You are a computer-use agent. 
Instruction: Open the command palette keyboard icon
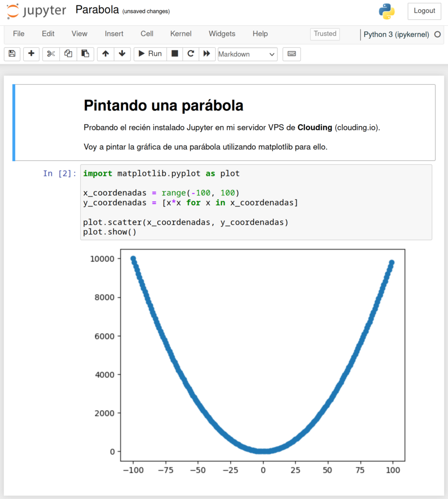point(292,54)
